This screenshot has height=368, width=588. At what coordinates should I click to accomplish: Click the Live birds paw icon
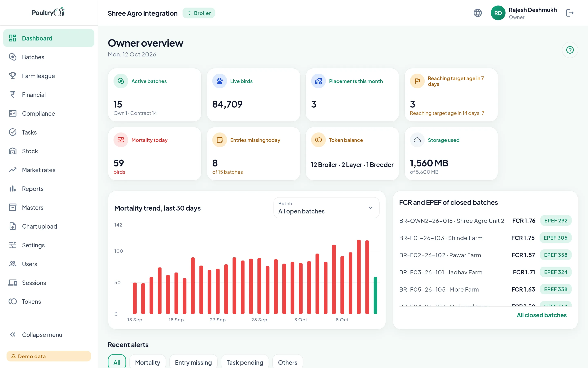pos(219,81)
